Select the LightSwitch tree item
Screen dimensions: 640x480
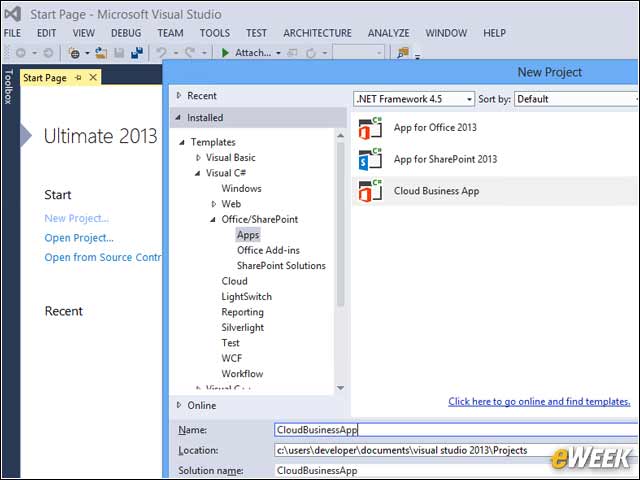247,297
